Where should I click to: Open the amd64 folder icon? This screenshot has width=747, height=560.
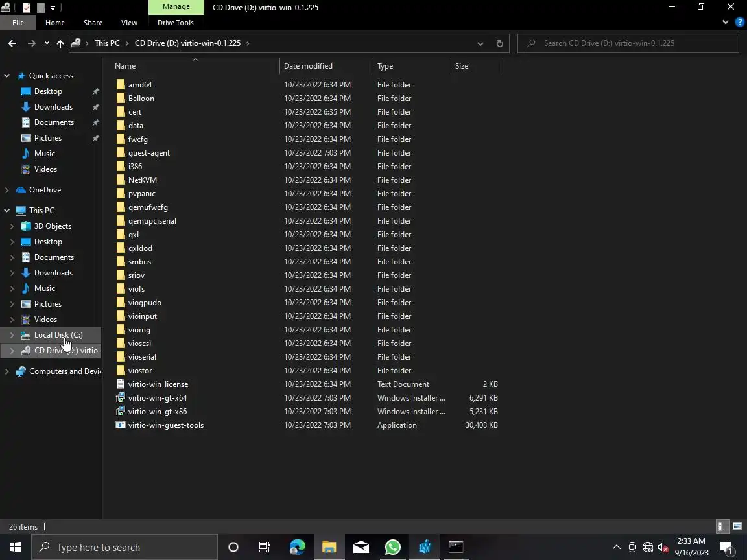(x=121, y=85)
